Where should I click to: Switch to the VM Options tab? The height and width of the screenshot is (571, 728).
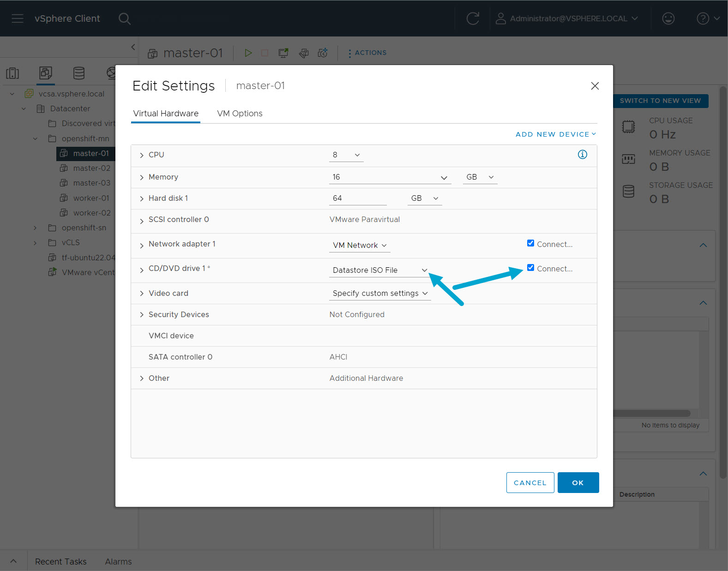pyautogui.click(x=240, y=114)
